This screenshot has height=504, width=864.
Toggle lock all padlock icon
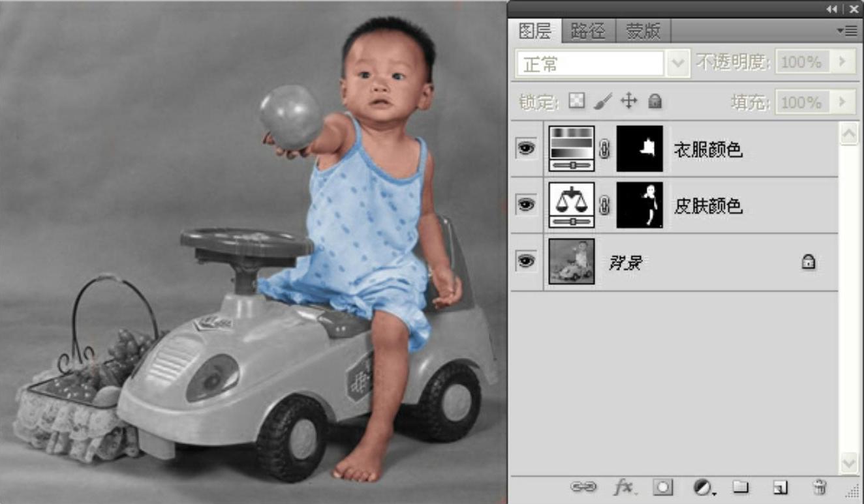click(x=655, y=101)
